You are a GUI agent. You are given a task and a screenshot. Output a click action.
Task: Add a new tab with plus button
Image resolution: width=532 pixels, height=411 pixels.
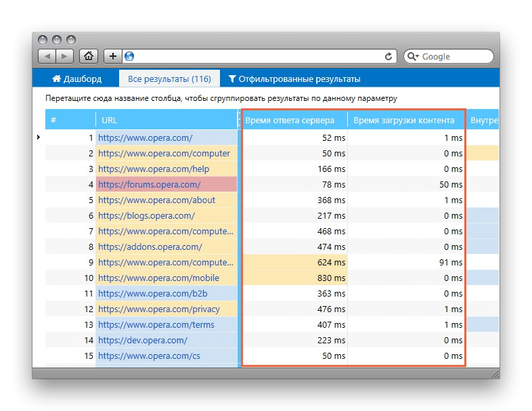click(112, 56)
